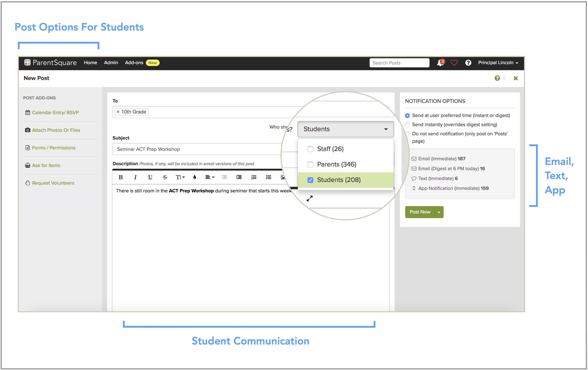Screen dimensions: 588x370
Task: Click the Attach Photos Or Files icon
Action: [28, 130]
